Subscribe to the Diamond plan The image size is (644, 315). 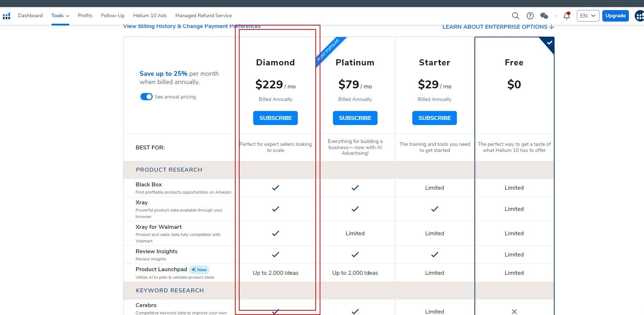pyautogui.click(x=275, y=118)
